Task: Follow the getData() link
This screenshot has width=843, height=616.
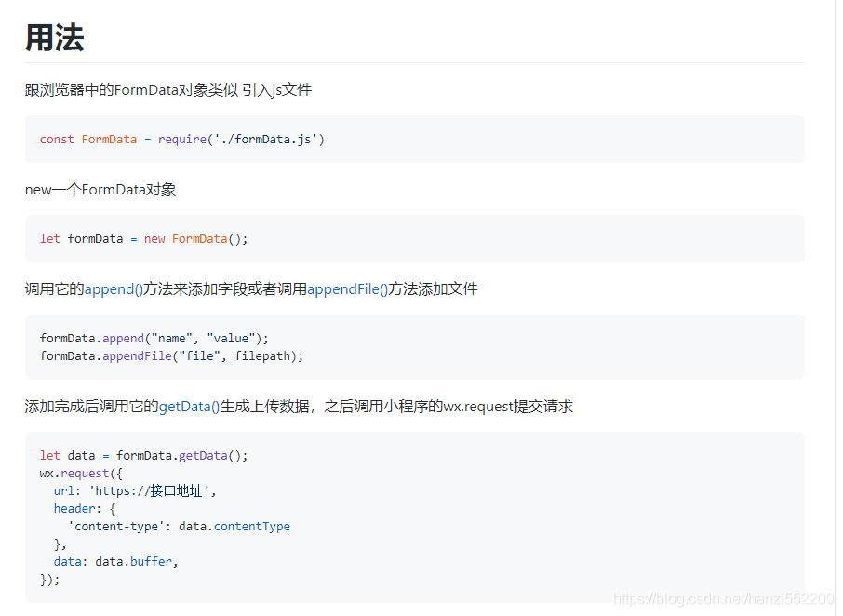Action: 189,407
